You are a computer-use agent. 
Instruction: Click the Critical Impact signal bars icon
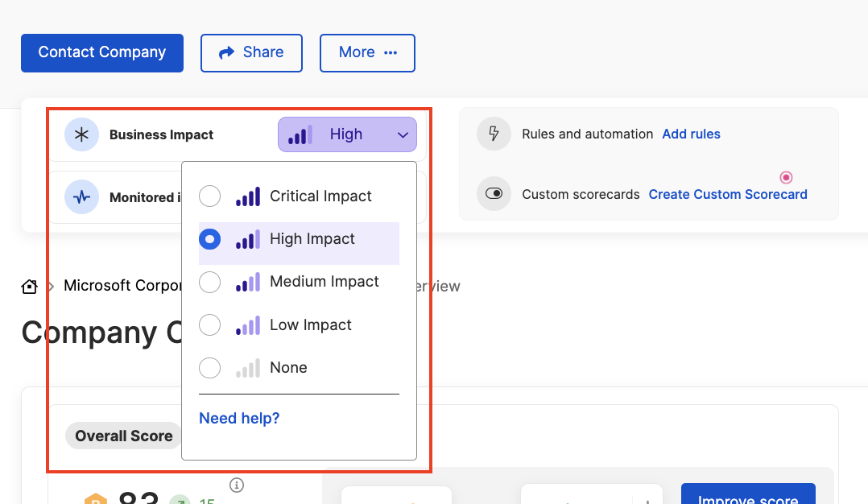248,196
